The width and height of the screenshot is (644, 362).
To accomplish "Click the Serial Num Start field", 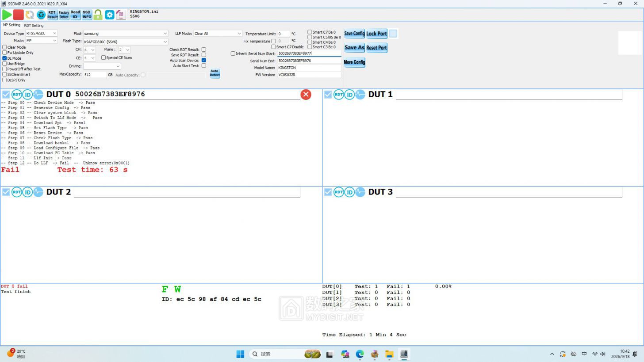I will [x=309, y=53].
